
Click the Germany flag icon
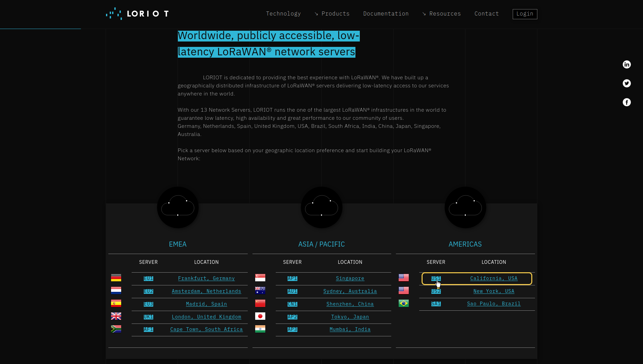(x=116, y=278)
